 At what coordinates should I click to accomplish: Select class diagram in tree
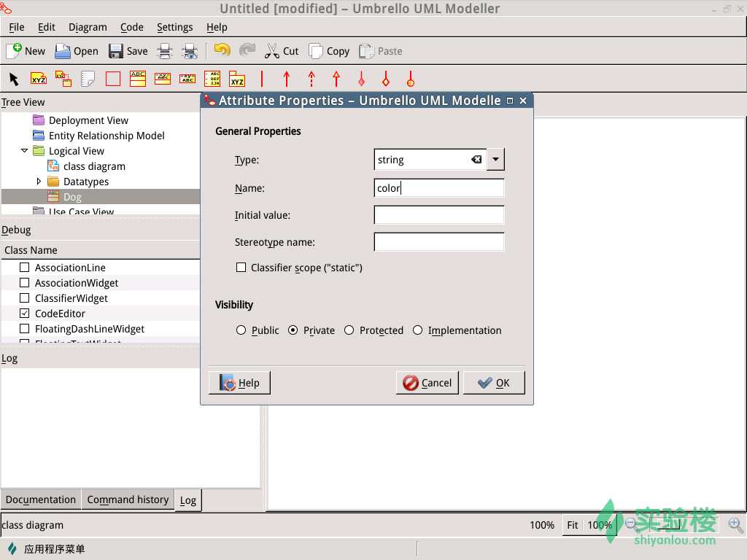pos(94,166)
